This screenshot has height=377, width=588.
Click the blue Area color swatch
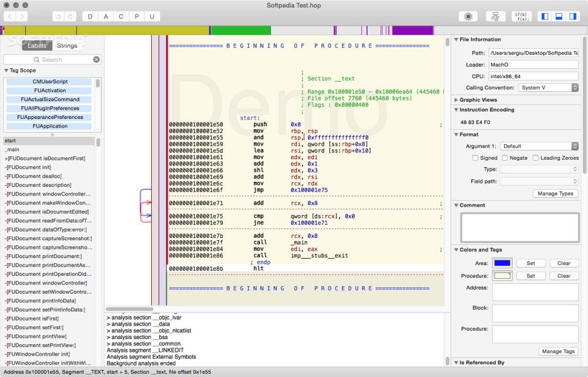(x=502, y=263)
